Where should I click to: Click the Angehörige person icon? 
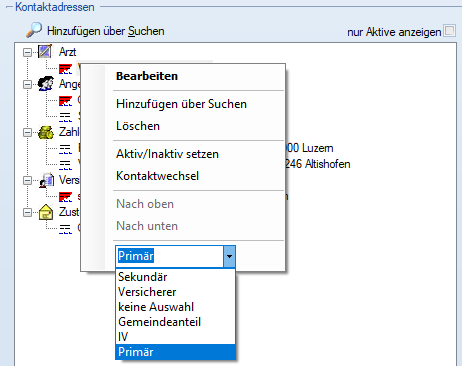[x=46, y=83]
